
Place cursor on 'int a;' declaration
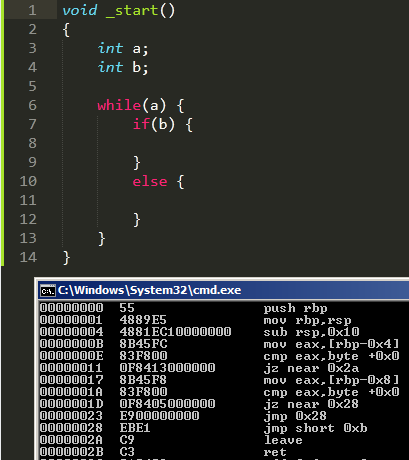123,49
